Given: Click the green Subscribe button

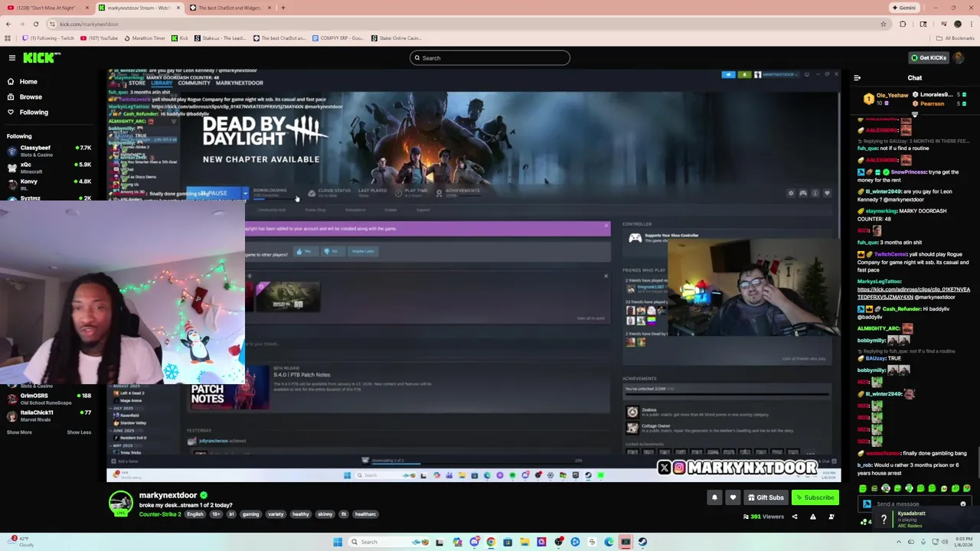Looking at the screenshot, I should pyautogui.click(x=815, y=497).
